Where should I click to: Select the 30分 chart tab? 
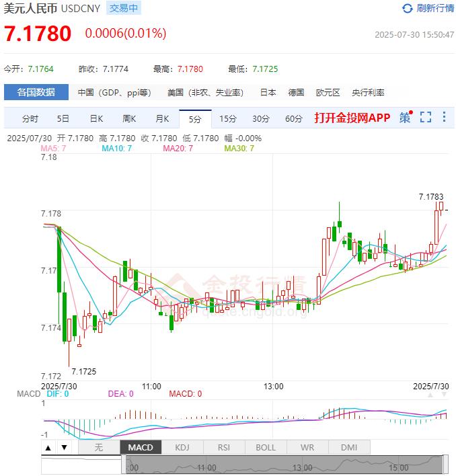coord(261,119)
